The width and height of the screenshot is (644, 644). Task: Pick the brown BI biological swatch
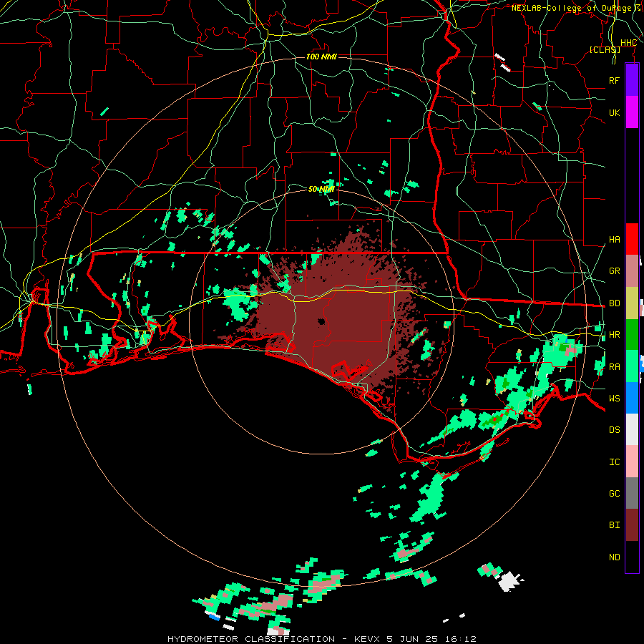point(632,525)
